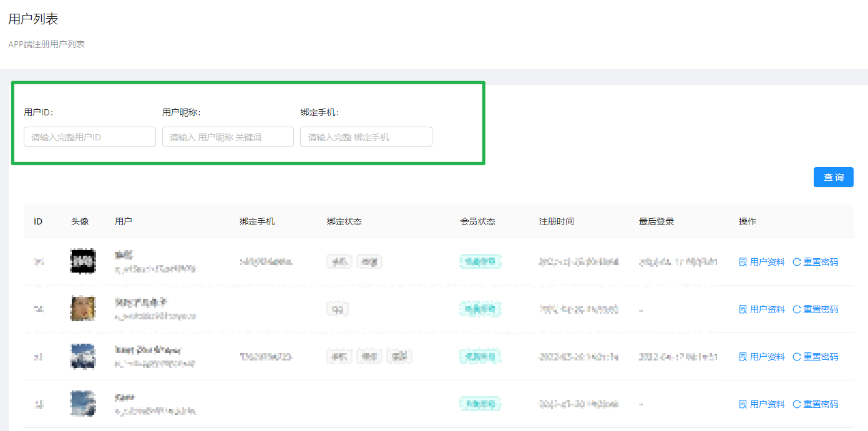The width and height of the screenshot is (868, 431).
Task: Select the 绑定手机 search field
Action: (x=366, y=137)
